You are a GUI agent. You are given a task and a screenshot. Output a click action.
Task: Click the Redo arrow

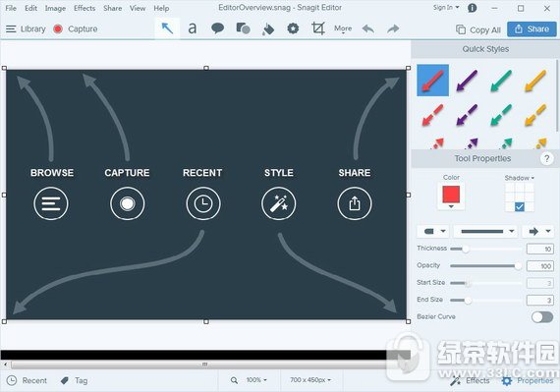393,28
